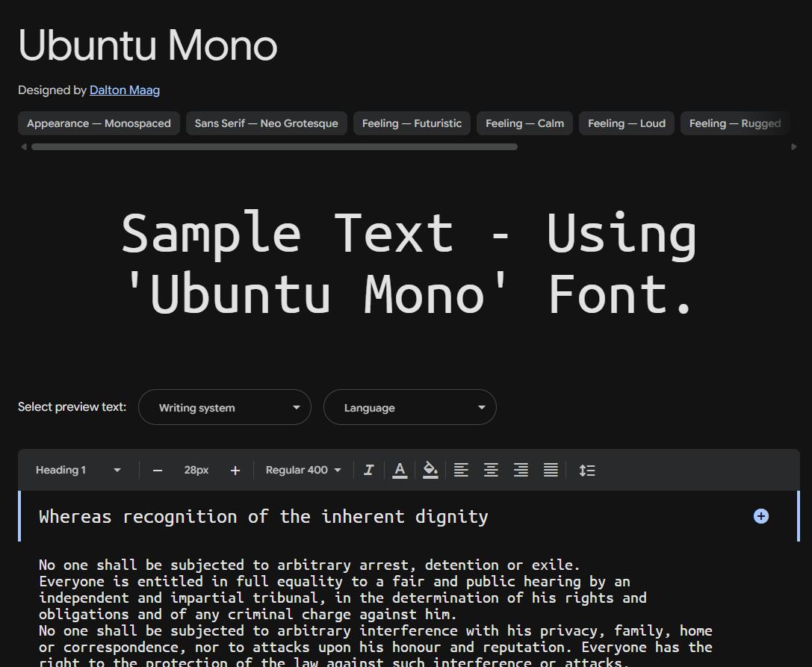Click the large Sample Text preview
812x667 pixels.
(x=409, y=264)
